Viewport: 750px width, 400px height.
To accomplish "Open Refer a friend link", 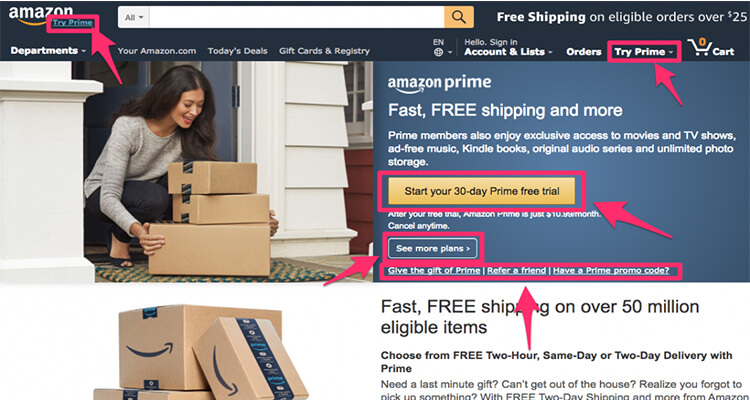I will (517, 271).
